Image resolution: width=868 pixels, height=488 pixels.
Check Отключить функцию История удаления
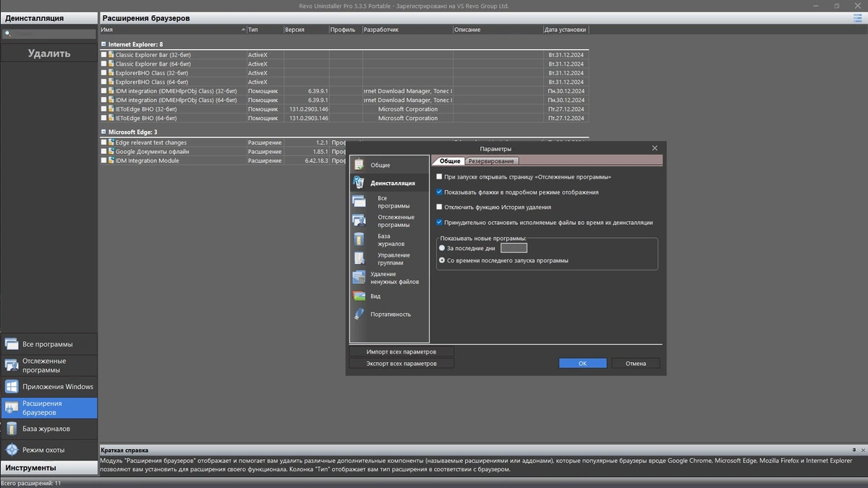(x=440, y=207)
